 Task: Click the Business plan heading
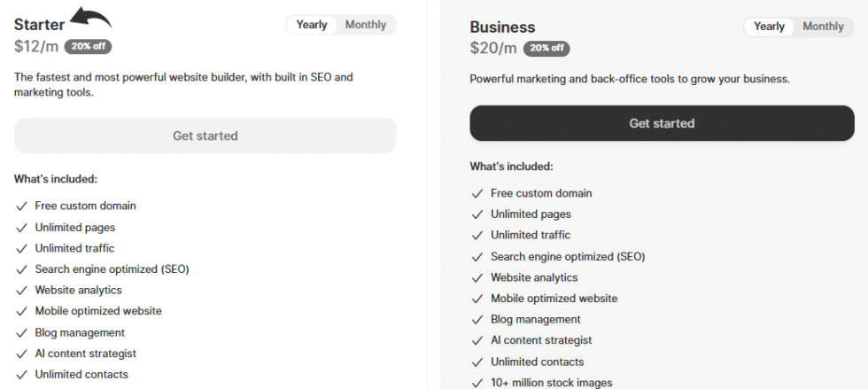click(x=502, y=27)
